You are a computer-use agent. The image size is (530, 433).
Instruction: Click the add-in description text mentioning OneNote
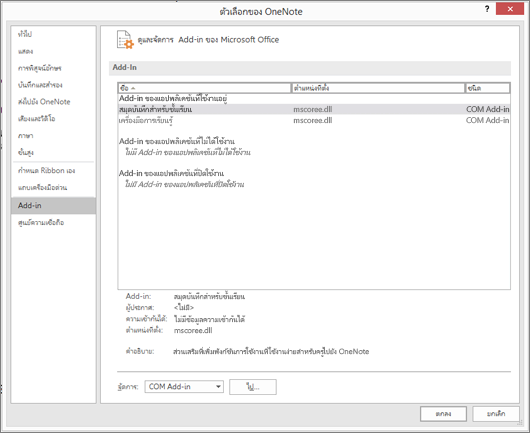click(x=271, y=352)
